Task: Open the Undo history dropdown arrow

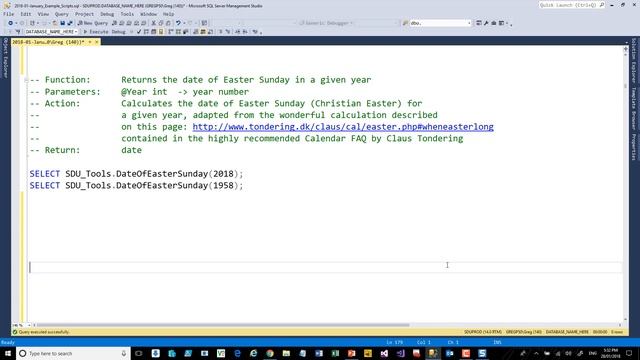Action: coord(184,23)
